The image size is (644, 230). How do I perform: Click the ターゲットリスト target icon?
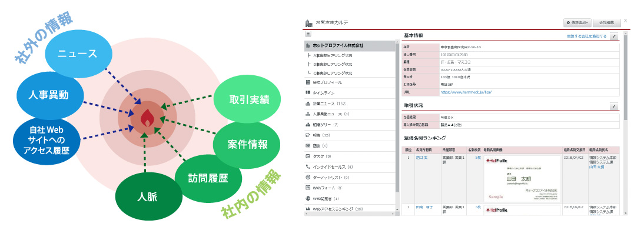tap(308, 178)
